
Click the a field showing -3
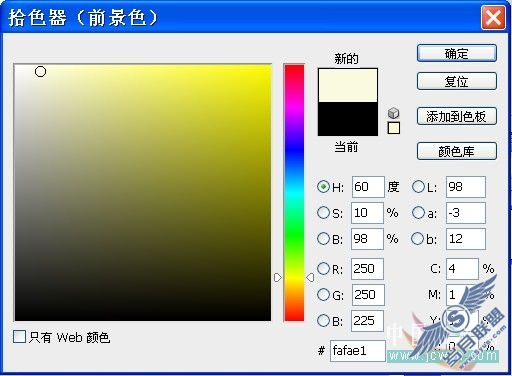[466, 213]
